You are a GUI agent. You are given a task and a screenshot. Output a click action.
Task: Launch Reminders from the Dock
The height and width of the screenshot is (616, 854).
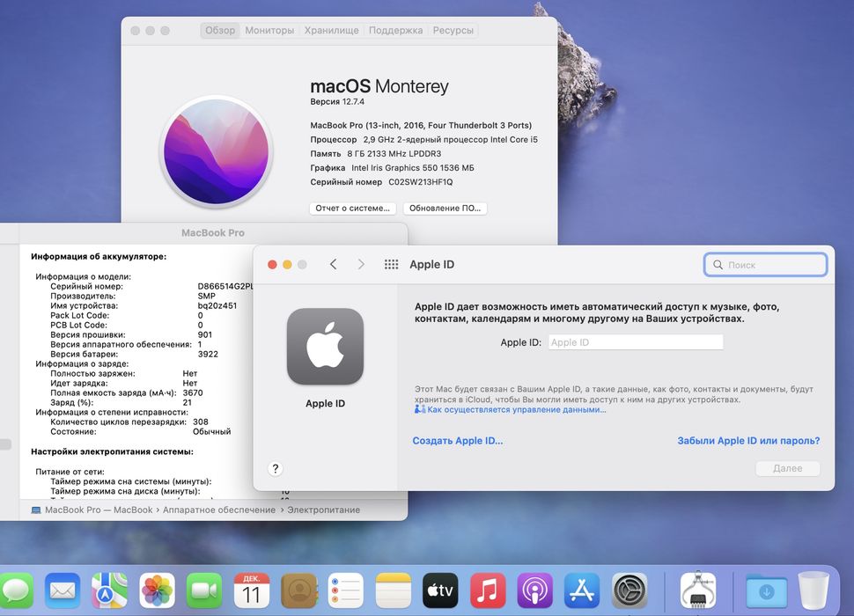coord(346,590)
